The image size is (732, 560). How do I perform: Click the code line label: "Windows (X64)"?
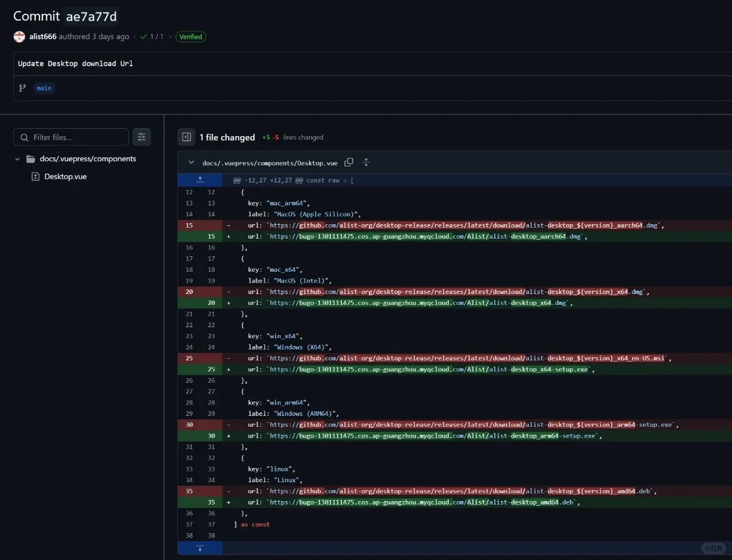click(290, 347)
